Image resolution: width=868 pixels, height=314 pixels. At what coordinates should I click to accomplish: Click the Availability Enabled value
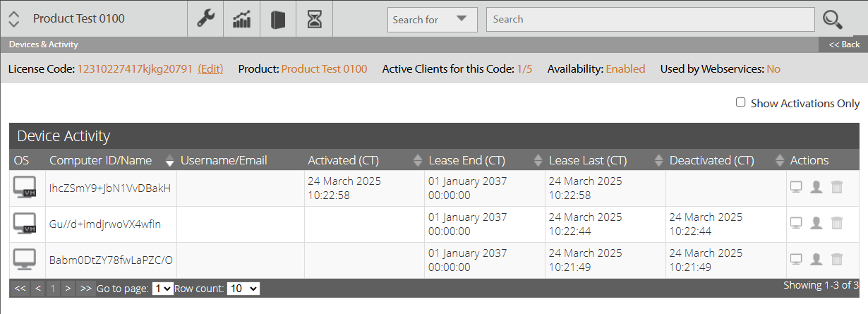[625, 69]
